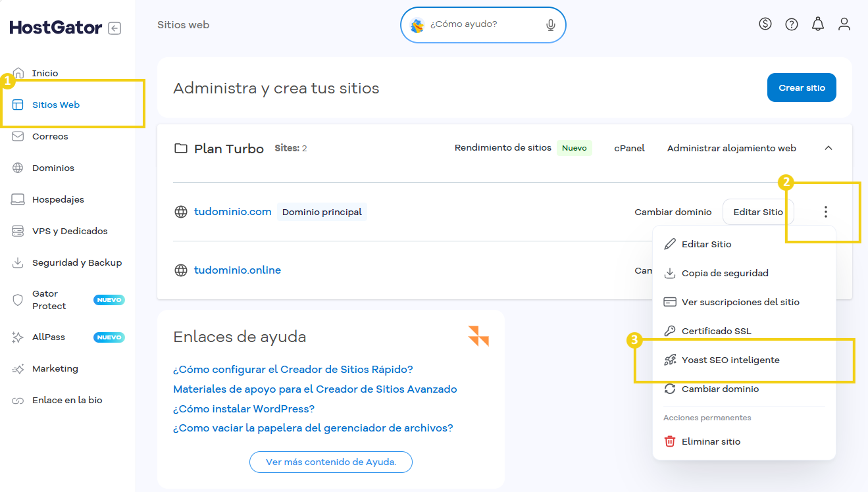Image resolution: width=868 pixels, height=492 pixels.
Task: Click Cambiar dominio next to tudominio.com
Action: coord(673,212)
